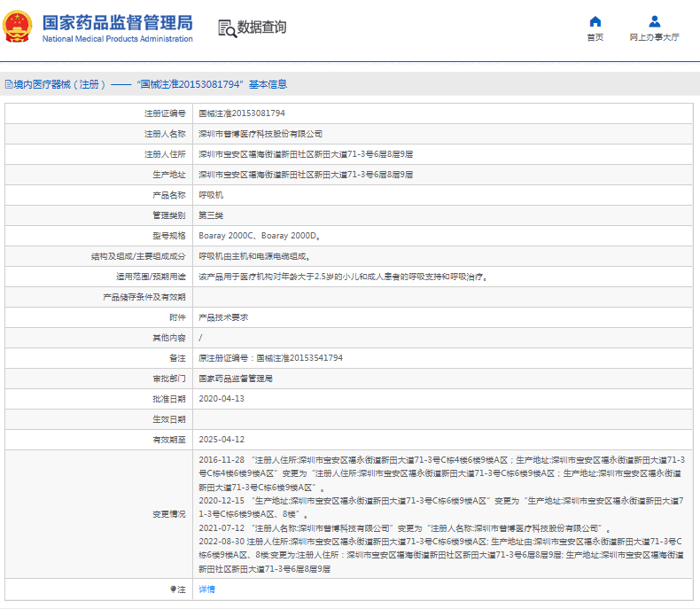Click the 结构及组成/主要组成成分 label
Viewport: 700px width, 609px height.
[138, 256]
